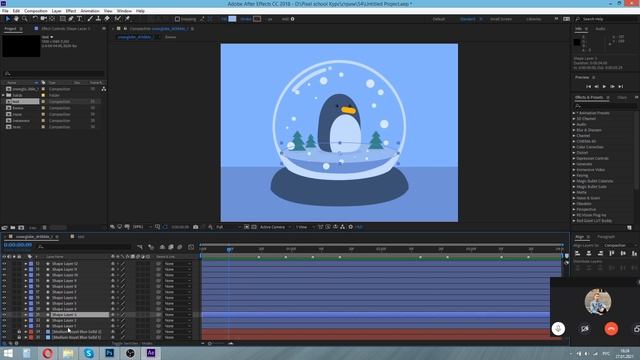Create a new folder in Project panel
Image resolution: width=640 pixels, height=360 pixels.
(x=13, y=227)
